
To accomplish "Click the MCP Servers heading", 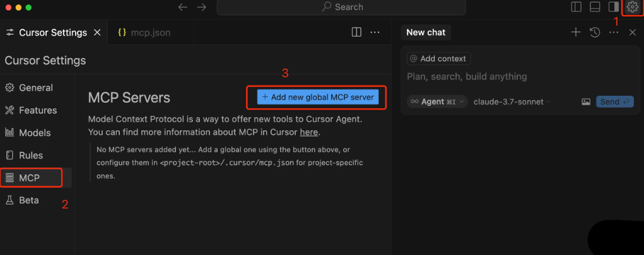I will pos(129,98).
